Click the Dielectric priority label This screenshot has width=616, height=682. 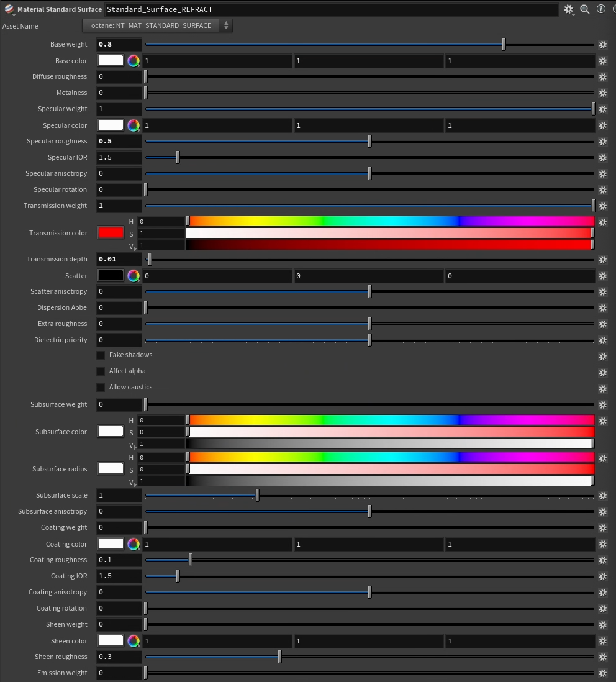(61, 340)
